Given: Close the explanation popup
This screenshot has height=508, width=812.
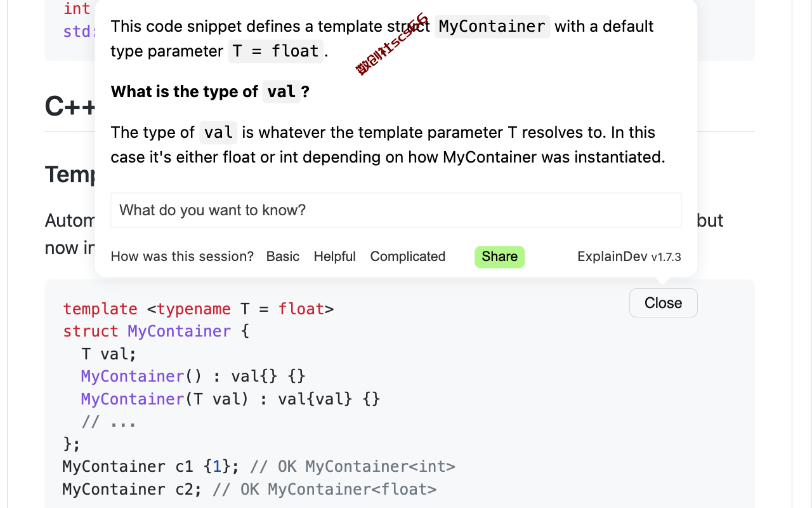Looking at the screenshot, I should [x=664, y=303].
